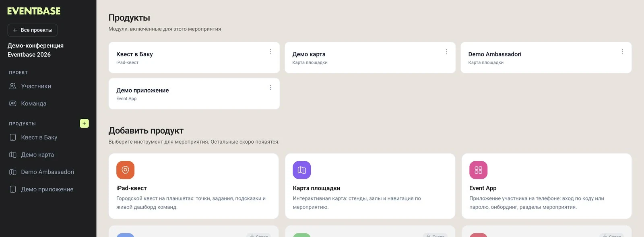Click the Команда badge icon in sidebar
This screenshot has height=237, width=644.
pos(13,103)
